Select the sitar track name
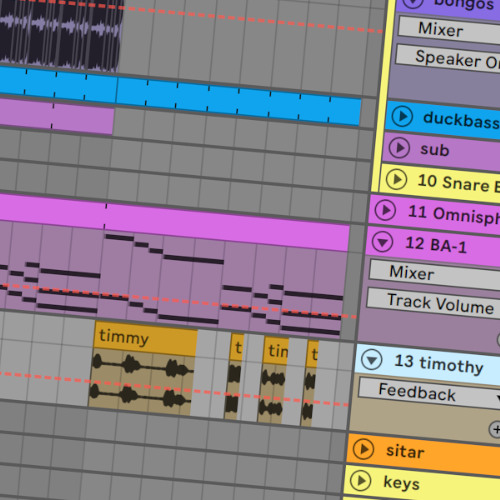Viewport: 500px width, 500px height. (x=405, y=452)
